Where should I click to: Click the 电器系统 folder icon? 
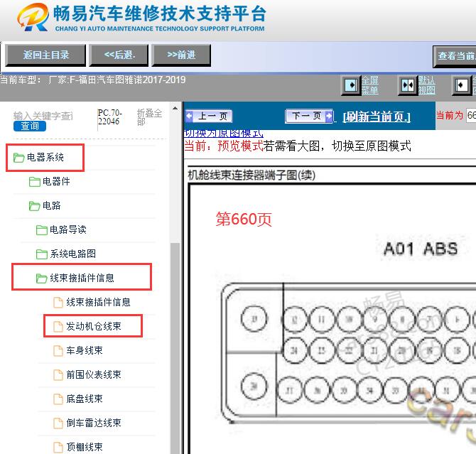18,158
